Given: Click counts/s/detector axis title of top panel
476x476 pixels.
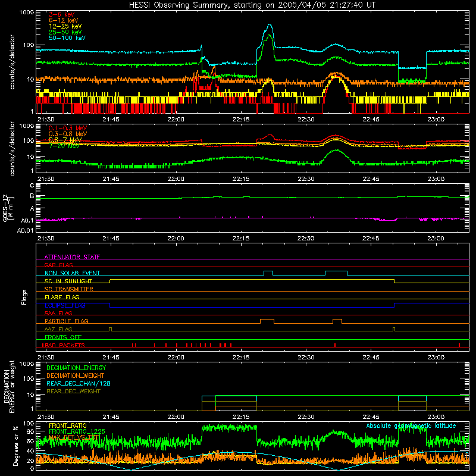Looking at the screenshot, I should [x=12, y=62].
